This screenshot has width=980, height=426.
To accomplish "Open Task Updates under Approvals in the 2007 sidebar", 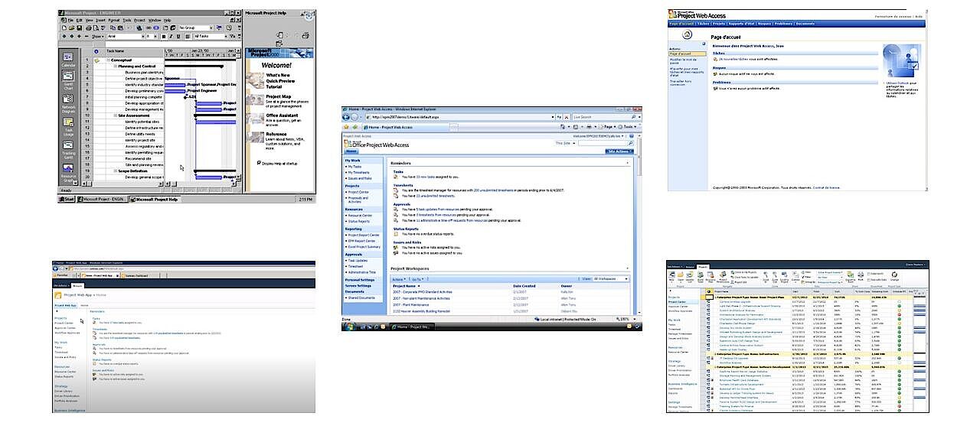I will pos(357,260).
